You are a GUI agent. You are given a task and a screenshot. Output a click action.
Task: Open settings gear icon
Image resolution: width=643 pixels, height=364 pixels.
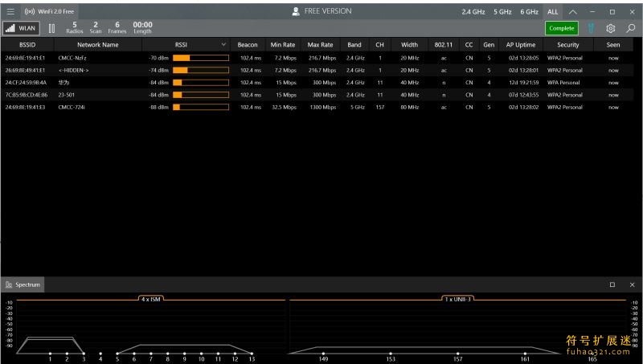point(611,28)
